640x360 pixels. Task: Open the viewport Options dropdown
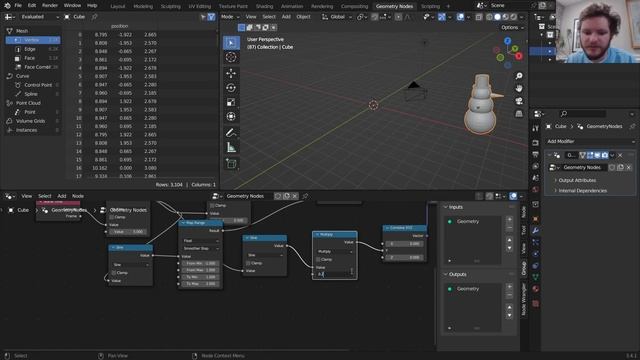512,27
